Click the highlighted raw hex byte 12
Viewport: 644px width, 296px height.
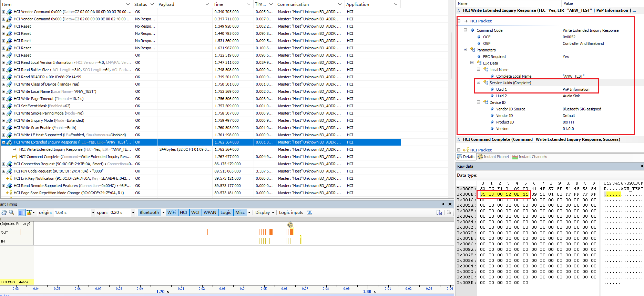coord(508,194)
